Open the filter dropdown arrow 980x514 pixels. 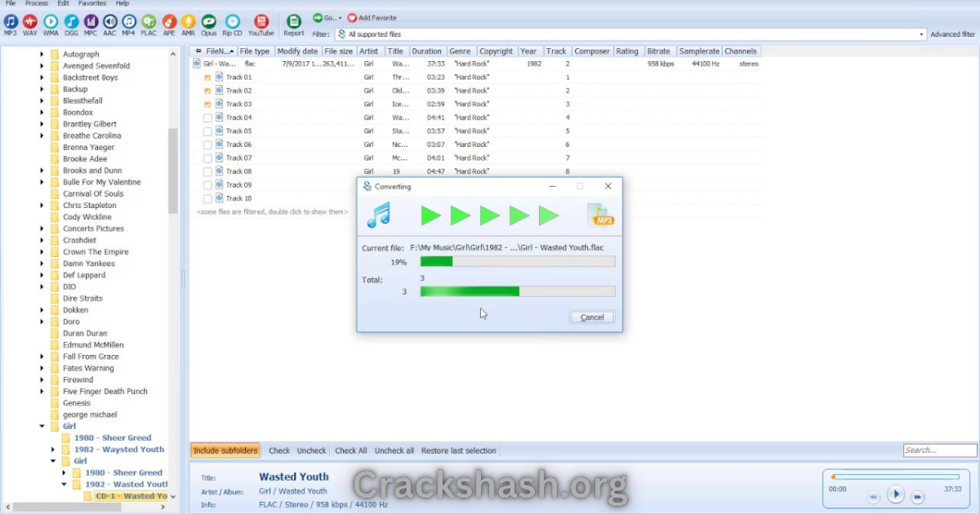click(x=922, y=34)
